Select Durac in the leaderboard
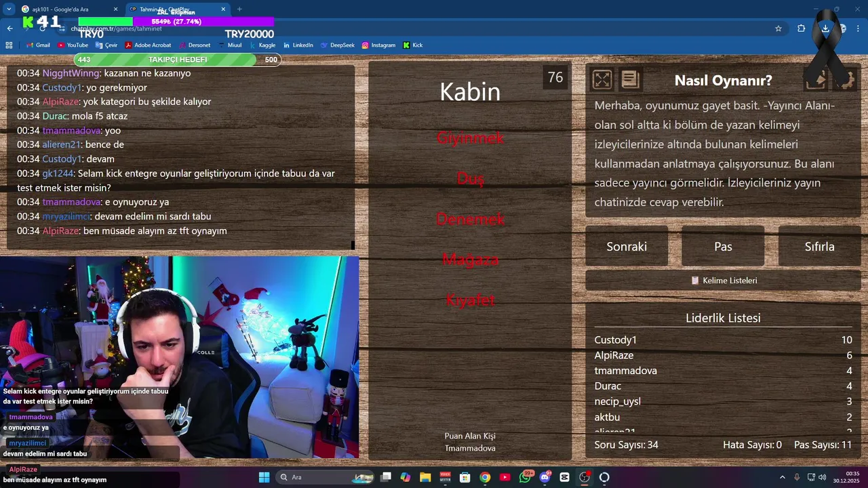 coord(608,386)
